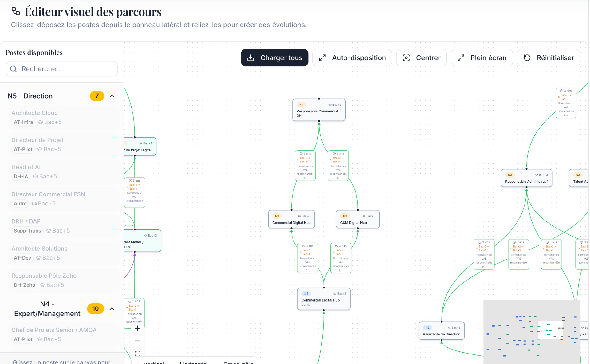This screenshot has height=364, width=590.
Task: Click the graduation cap icon on Architecte Cloud
Action: 40,122
